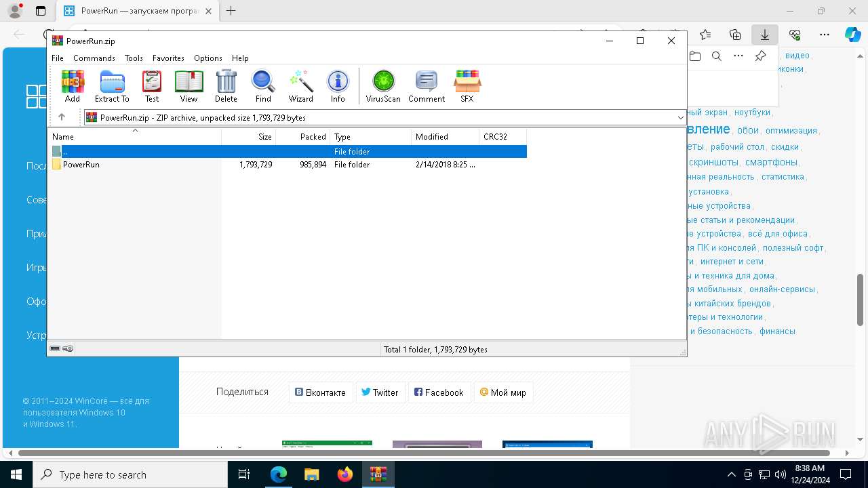Select the parent folder '..' row
This screenshot has width=868, height=488.
[x=288, y=152]
